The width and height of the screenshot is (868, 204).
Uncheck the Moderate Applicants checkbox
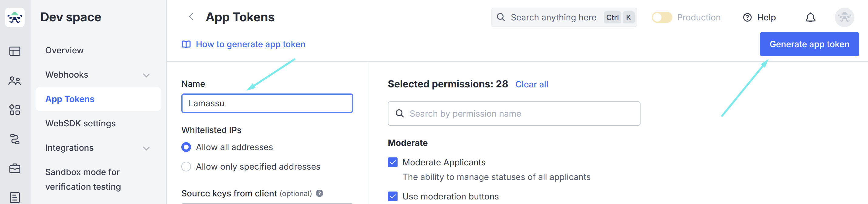coord(393,163)
